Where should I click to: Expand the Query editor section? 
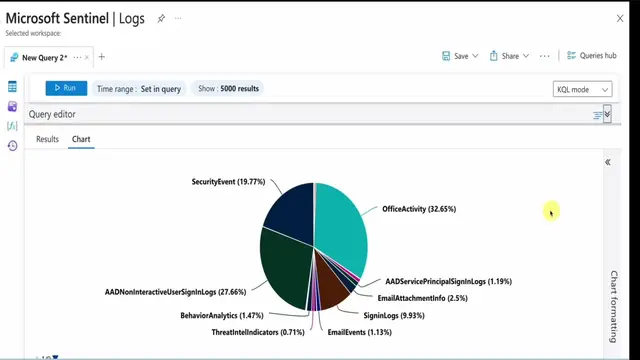point(607,114)
